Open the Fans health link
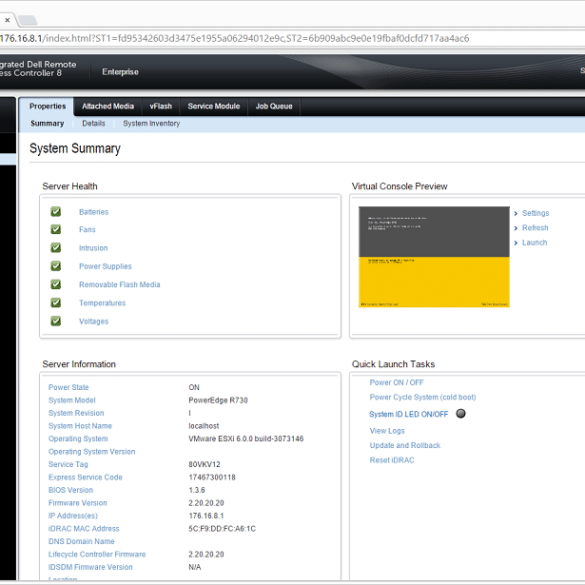 (87, 229)
